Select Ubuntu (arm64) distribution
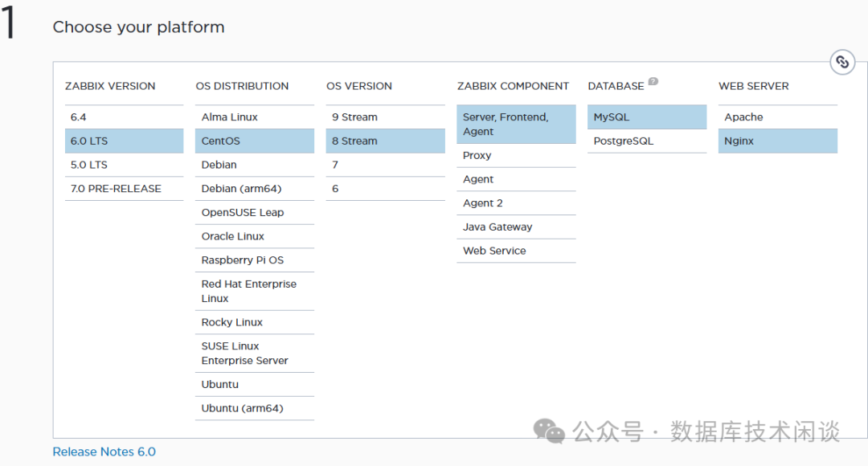The width and height of the screenshot is (868, 466). pyautogui.click(x=254, y=408)
